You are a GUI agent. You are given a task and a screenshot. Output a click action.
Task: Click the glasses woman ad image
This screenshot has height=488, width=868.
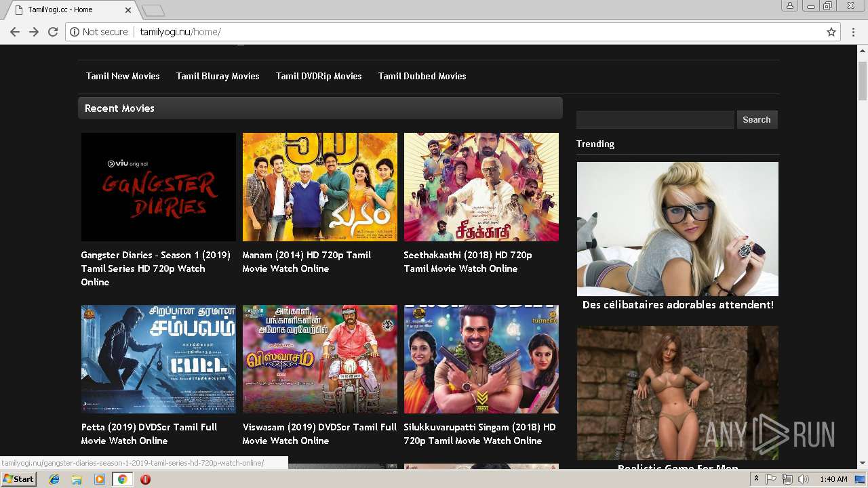click(677, 229)
